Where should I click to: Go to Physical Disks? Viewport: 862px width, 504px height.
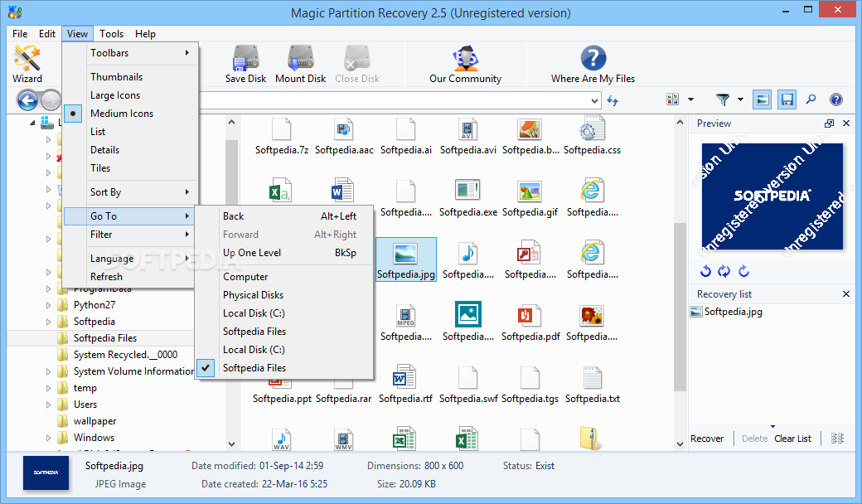point(285,294)
